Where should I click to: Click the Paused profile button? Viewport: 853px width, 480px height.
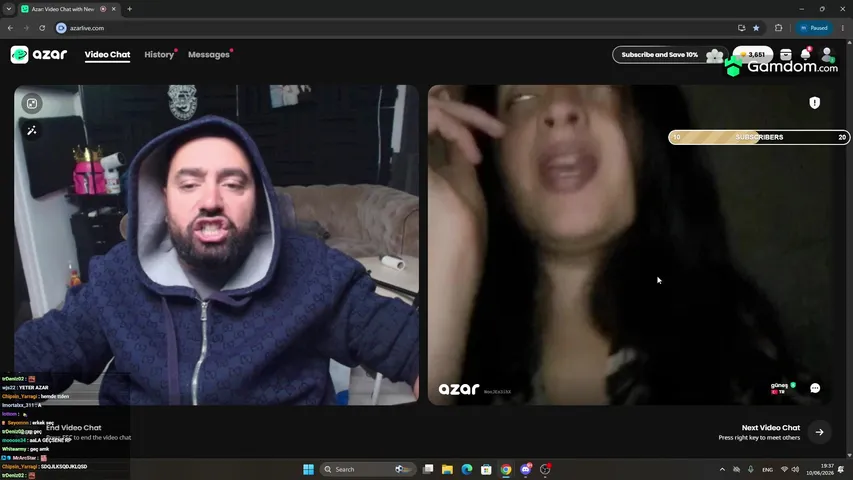[814, 28]
